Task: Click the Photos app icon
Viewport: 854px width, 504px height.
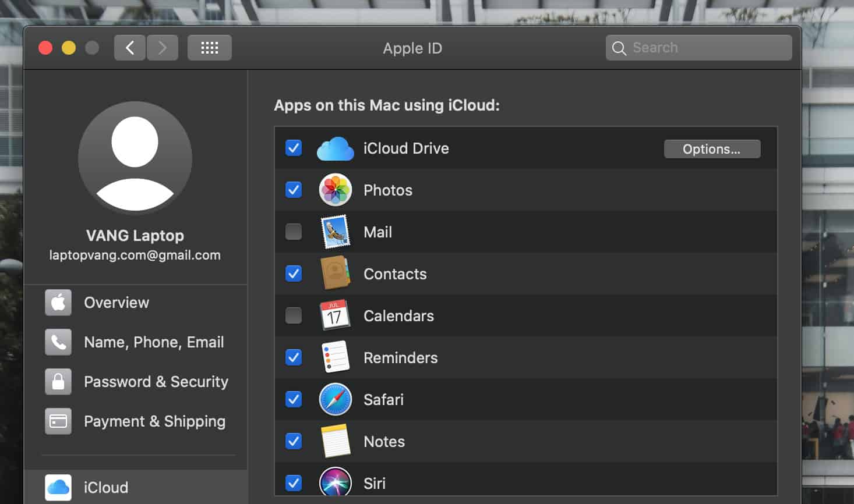Action: pyautogui.click(x=336, y=190)
